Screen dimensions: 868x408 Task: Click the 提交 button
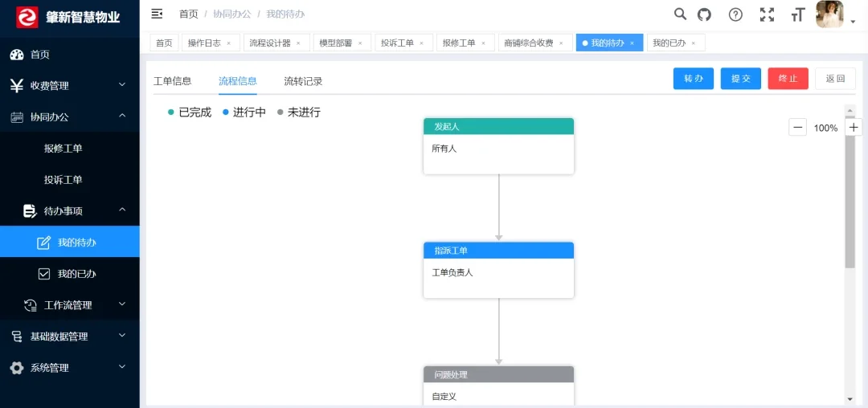click(741, 79)
